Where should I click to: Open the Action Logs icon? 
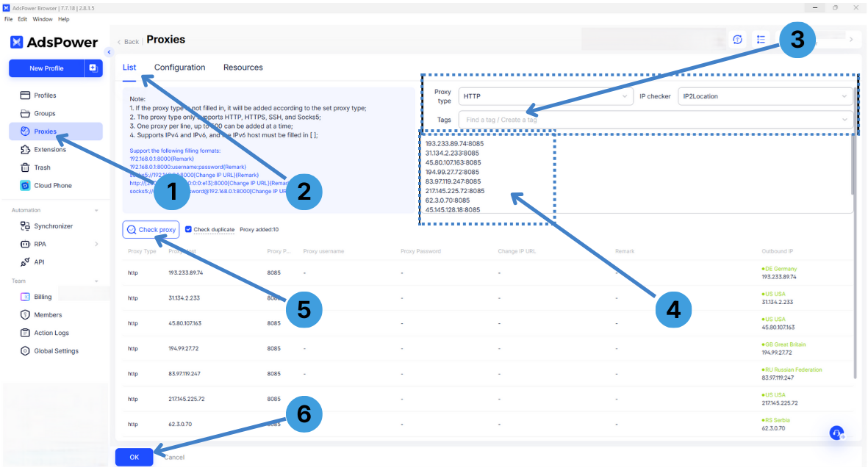click(25, 333)
